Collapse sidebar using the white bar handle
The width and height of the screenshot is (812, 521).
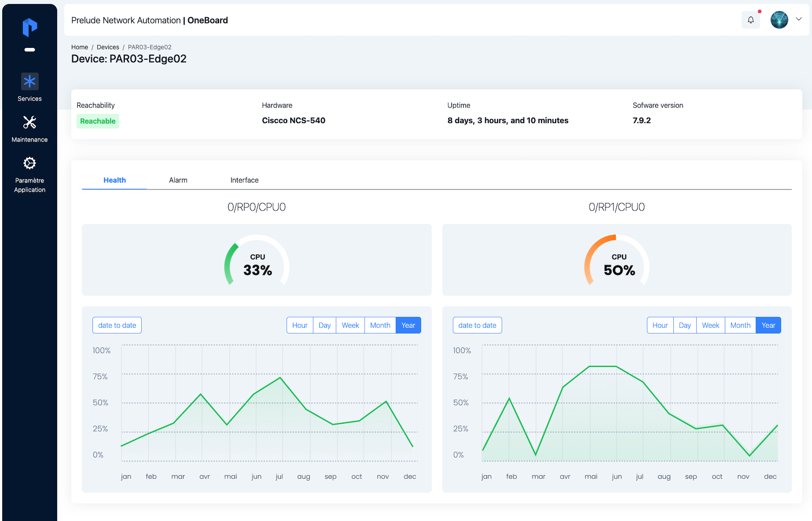30,50
